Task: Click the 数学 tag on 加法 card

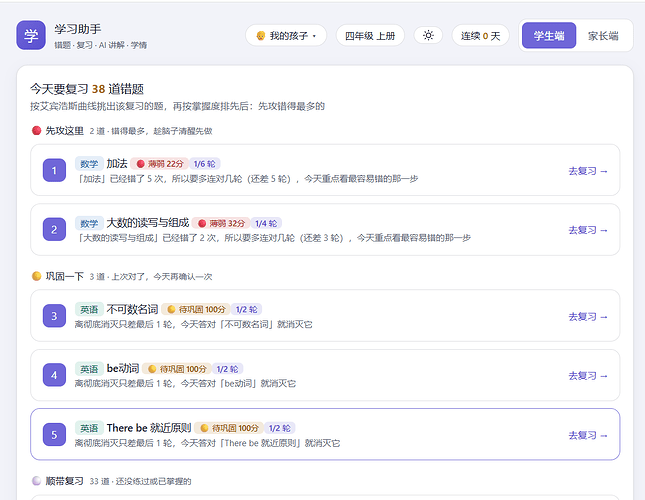Action: pos(89,164)
